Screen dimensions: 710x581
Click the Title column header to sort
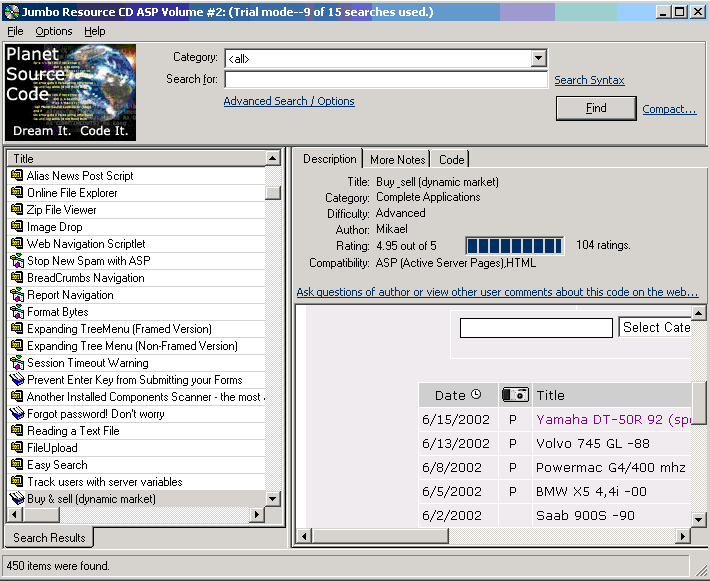tap(136, 158)
